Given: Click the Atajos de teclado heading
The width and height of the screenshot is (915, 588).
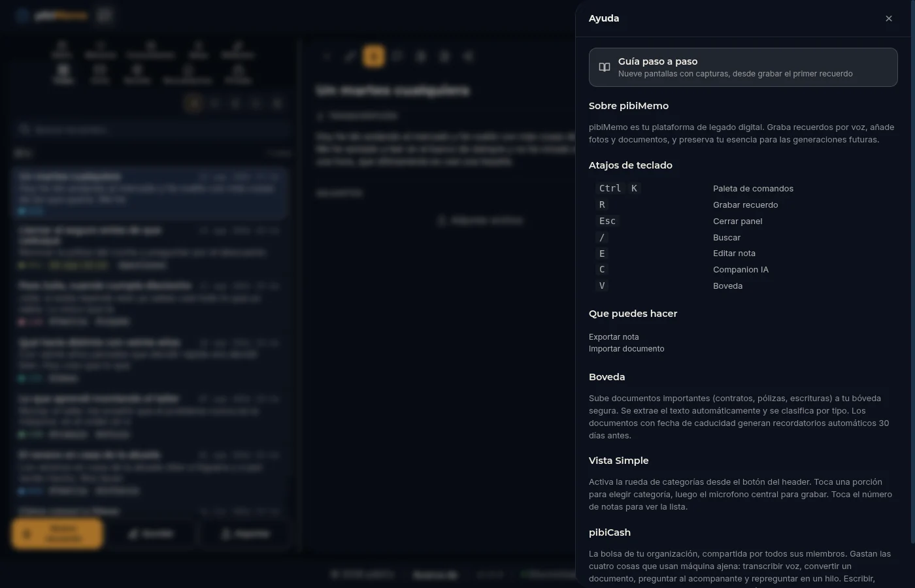Looking at the screenshot, I should (x=631, y=165).
